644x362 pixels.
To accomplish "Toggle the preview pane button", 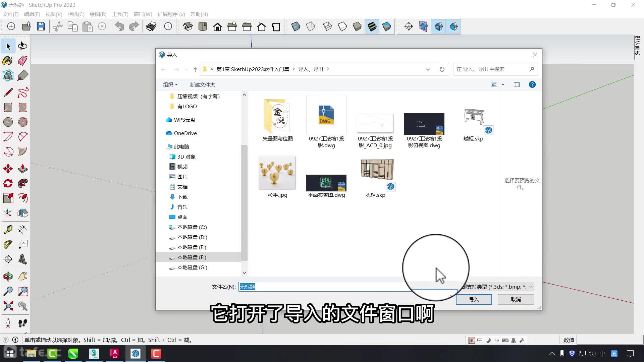I will [x=517, y=84].
